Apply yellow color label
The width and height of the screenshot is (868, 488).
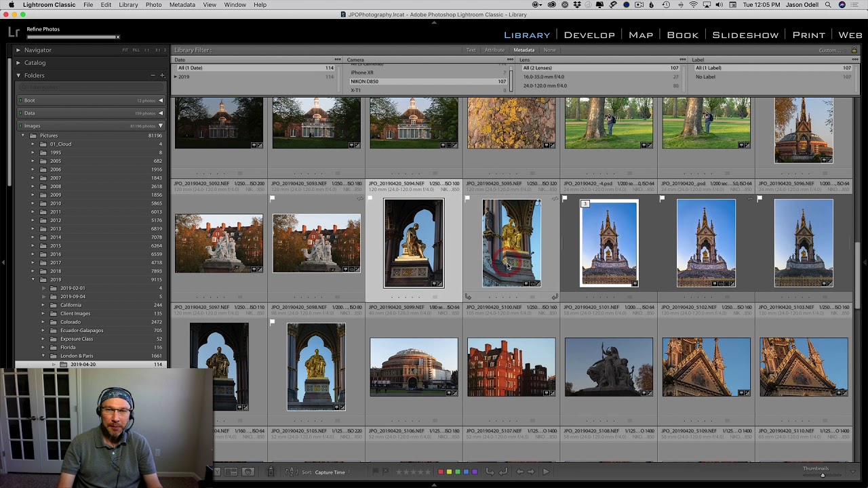coord(449,472)
